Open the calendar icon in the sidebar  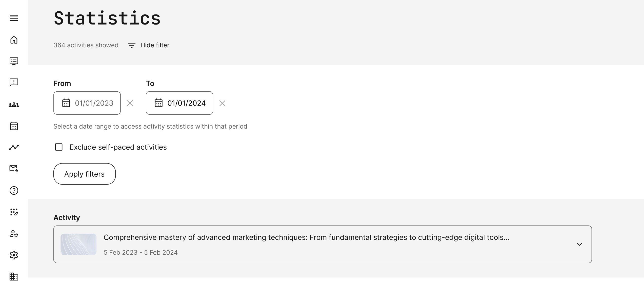[x=14, y=126]
